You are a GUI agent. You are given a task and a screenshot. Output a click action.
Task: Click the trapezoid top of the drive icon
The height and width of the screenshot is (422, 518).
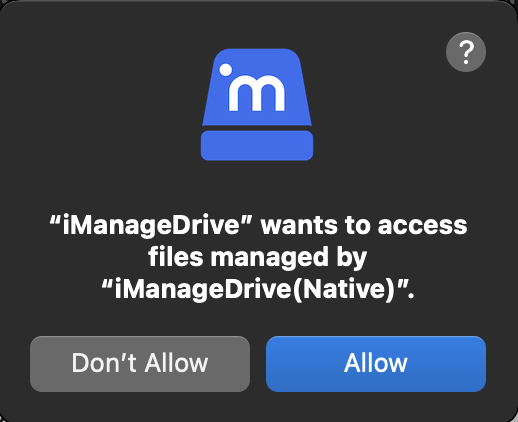pyautogui.click(x=257, y=87)
